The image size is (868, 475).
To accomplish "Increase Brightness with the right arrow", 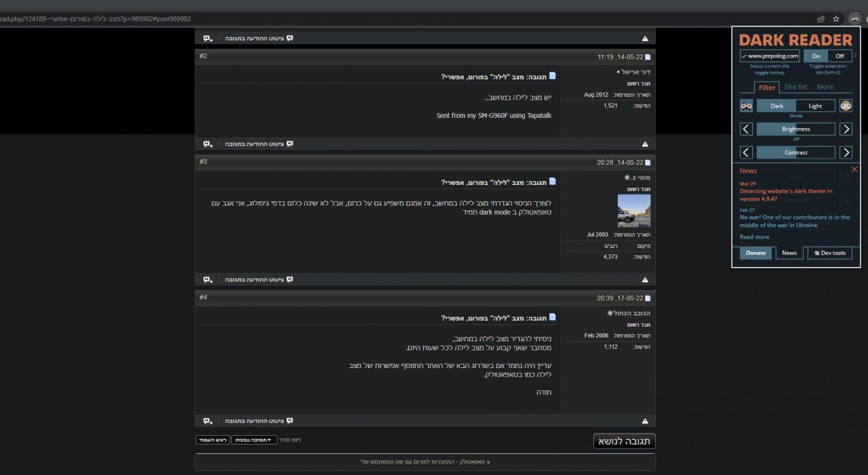I will pos(846,129).
